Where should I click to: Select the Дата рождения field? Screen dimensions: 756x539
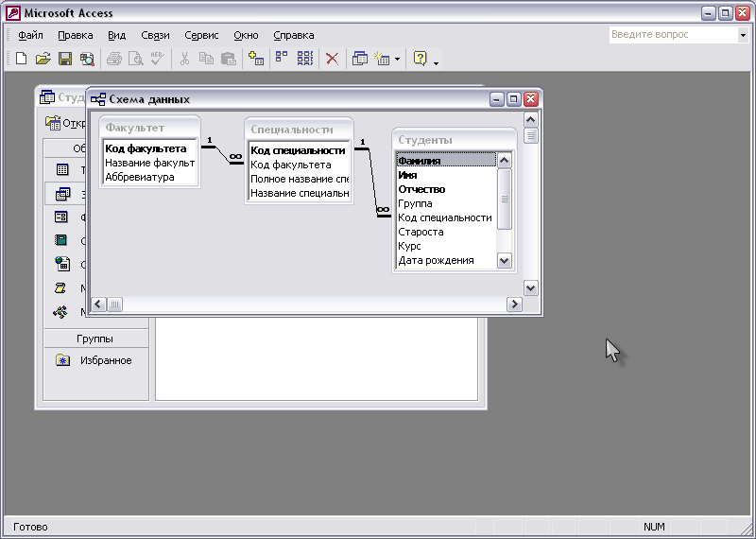(446, 261)
